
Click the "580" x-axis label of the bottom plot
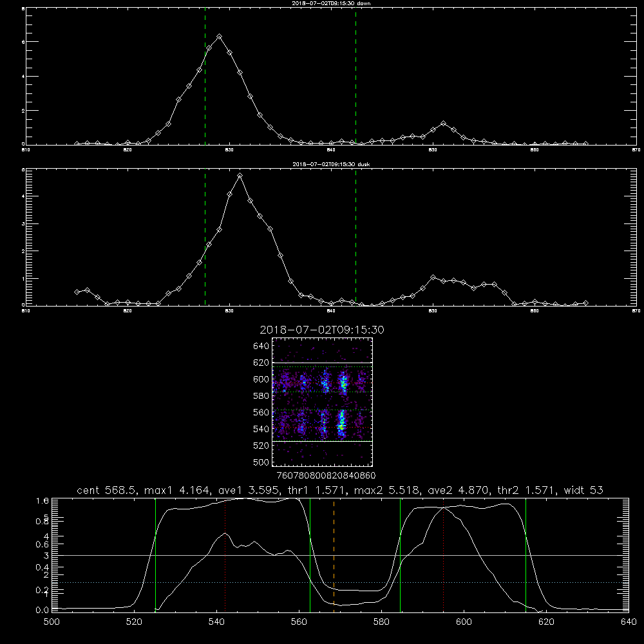point(381,622)
